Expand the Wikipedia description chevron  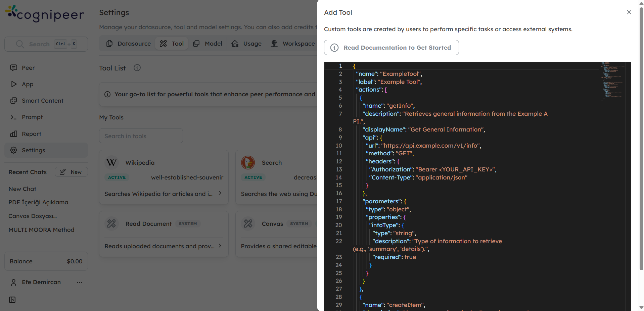point(220,193)
